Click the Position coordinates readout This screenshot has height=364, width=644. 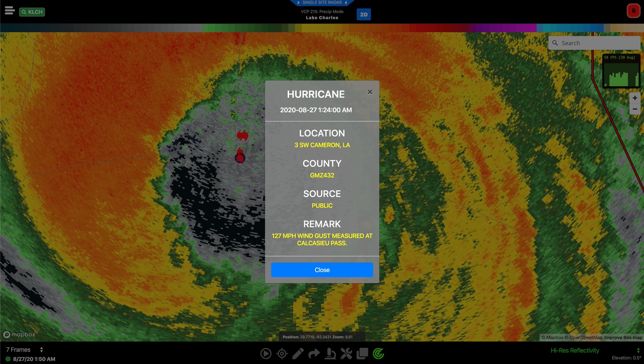click(x=318, y=337)
